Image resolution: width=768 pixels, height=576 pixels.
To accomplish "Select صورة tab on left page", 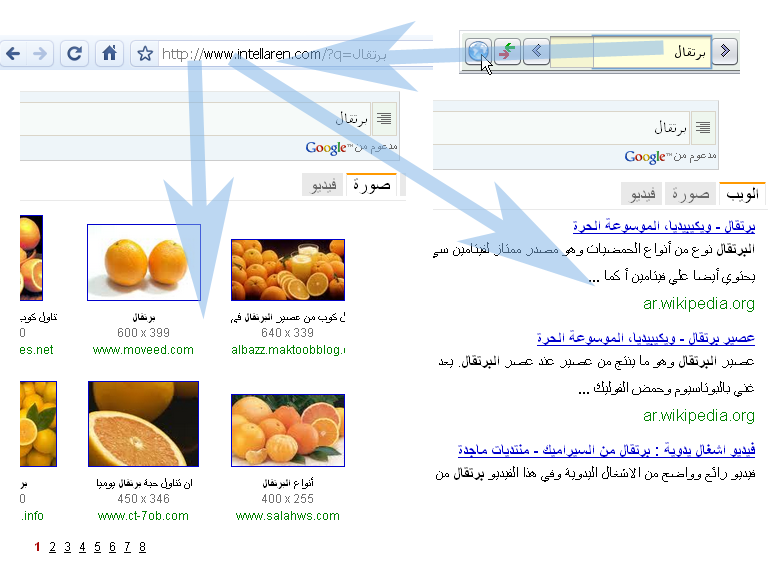I will click(372, 185).
